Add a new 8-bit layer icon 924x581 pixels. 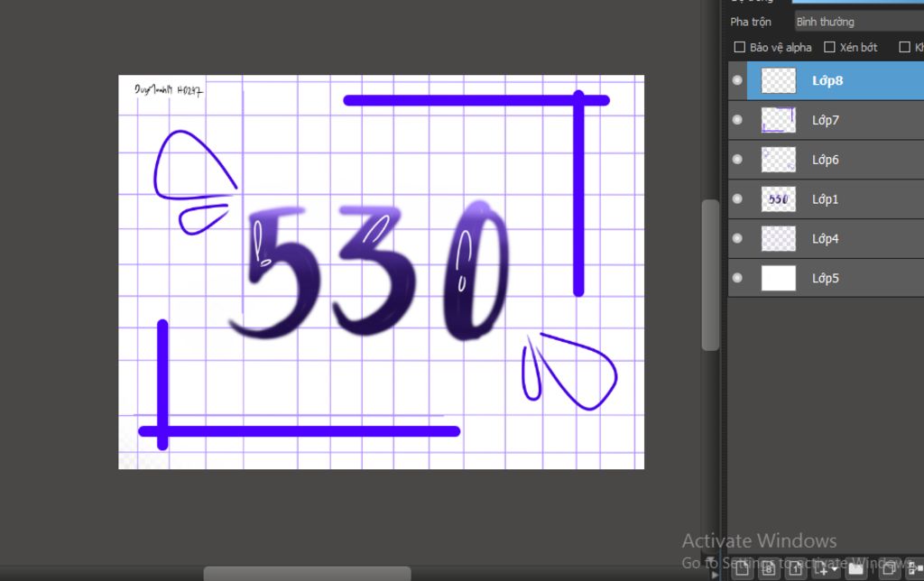point(769,568)
